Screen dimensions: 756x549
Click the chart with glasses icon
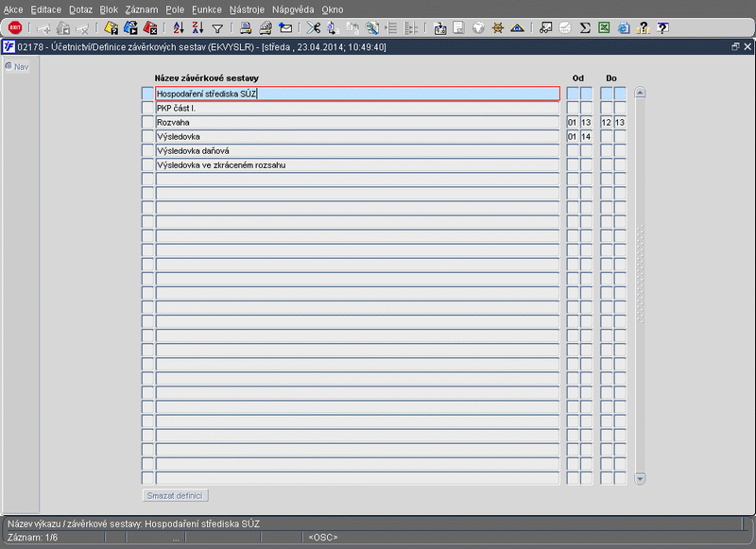pyautogui.click(x=545, y=28)
